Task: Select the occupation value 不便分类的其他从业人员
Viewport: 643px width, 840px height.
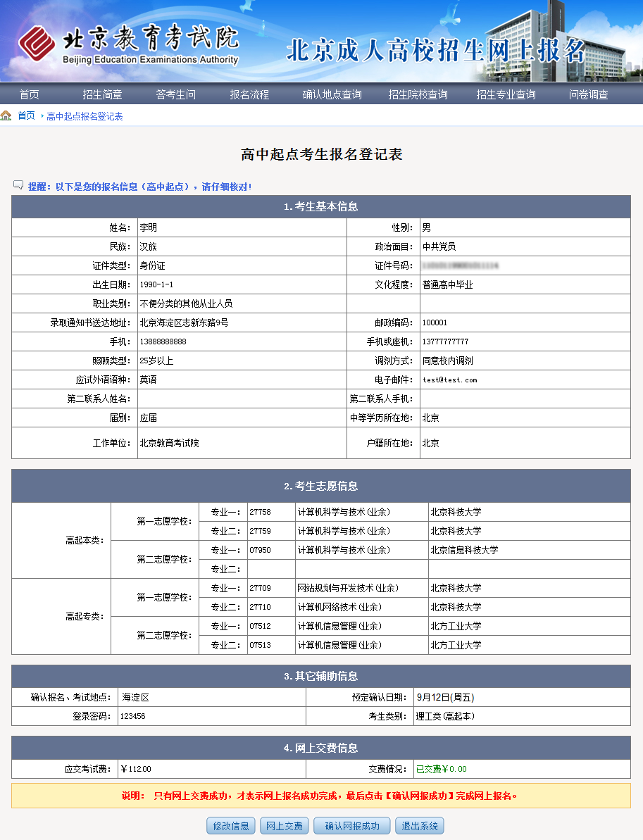Action: [186, 303]
